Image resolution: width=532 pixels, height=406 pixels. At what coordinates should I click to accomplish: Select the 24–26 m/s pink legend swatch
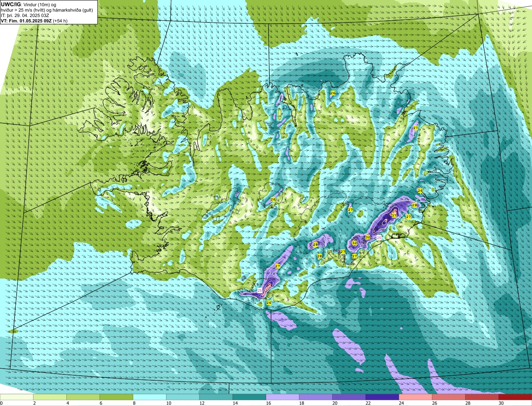tap(416, 397)
